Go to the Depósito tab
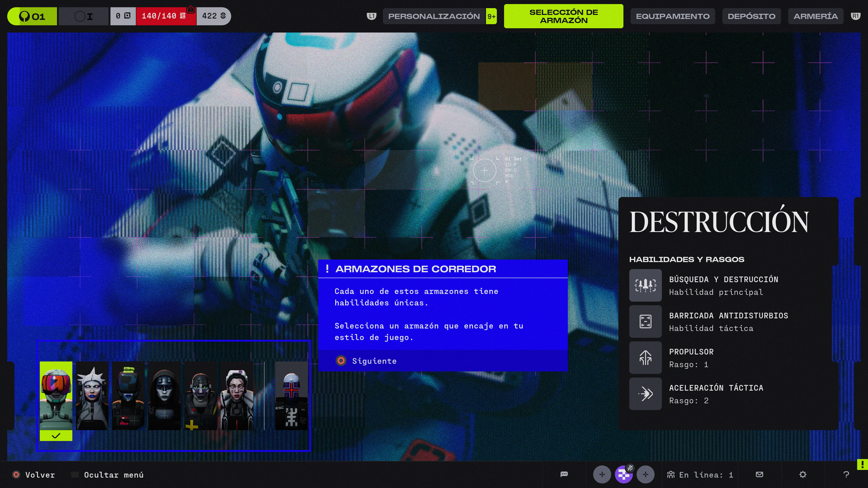Screen dimensions: 868x488 [751, 16]
